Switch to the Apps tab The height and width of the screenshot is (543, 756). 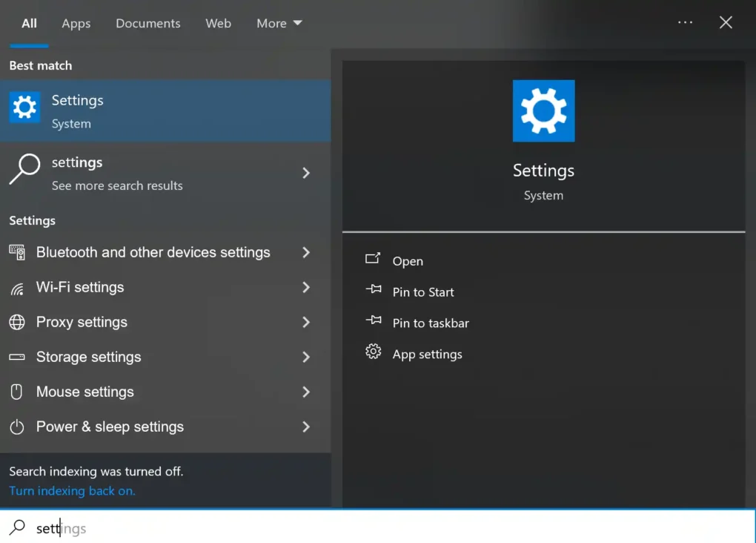pos(76,23)
